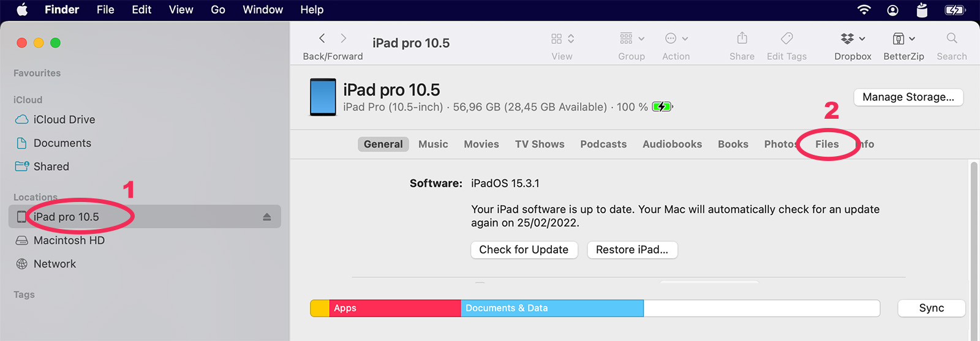
Task: Open the Finder menu
Action: [62, 10]
